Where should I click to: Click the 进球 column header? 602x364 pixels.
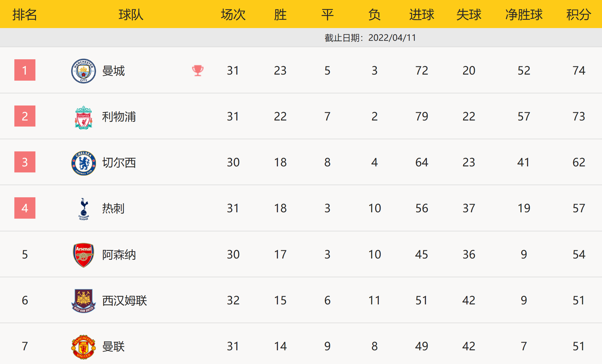coord(421,15)
